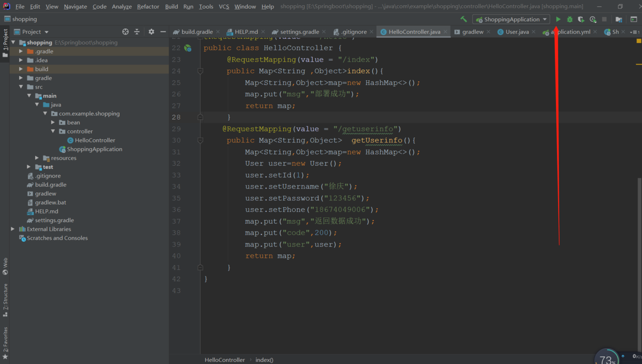Click HelloController in the breadcrumb bar

click(225, 360)
